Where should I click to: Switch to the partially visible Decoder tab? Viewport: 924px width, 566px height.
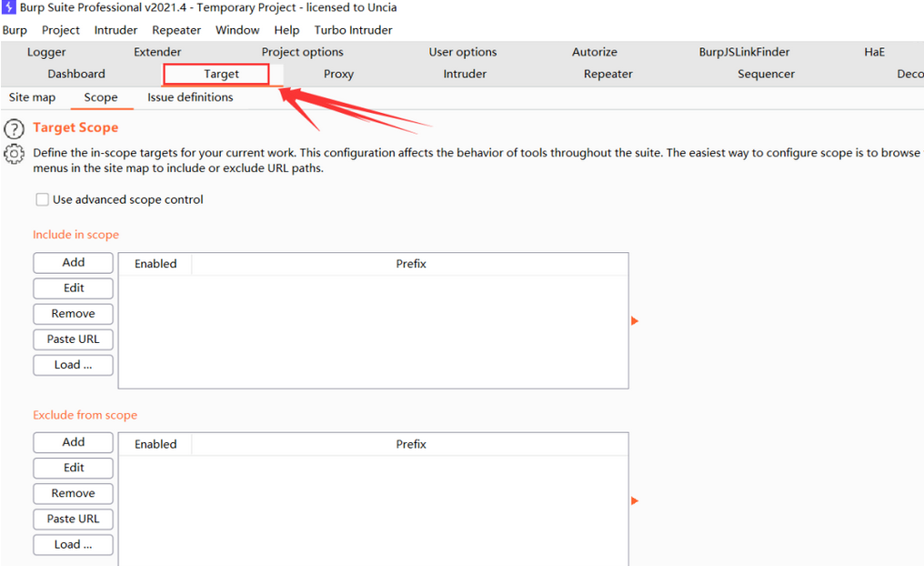[x=909, y=74]
